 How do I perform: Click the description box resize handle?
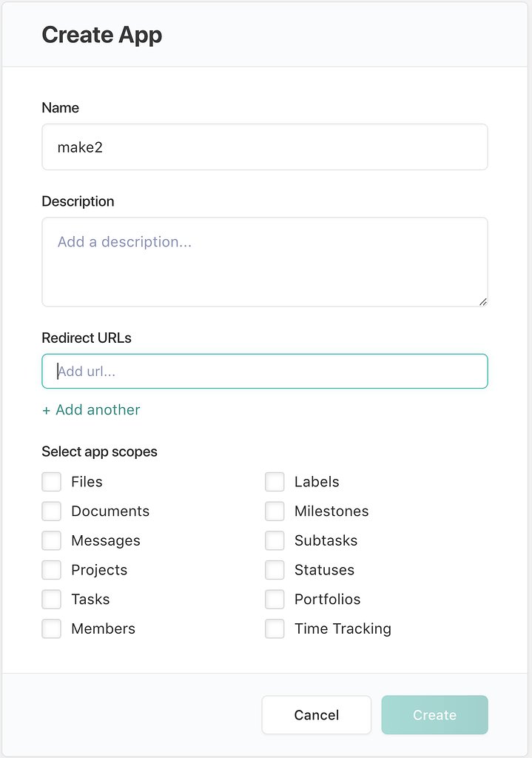click(x=484, y=301)
